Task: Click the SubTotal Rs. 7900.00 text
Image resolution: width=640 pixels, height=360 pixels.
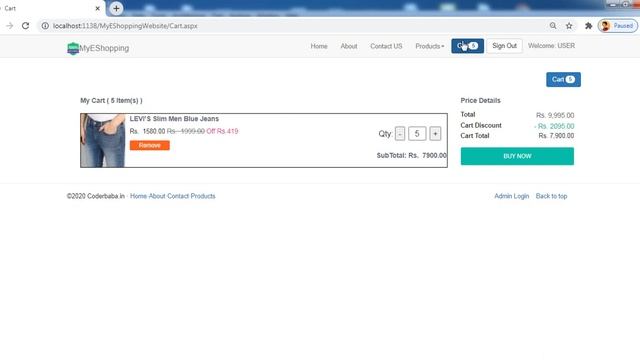Action: click(x=411, y=156)
